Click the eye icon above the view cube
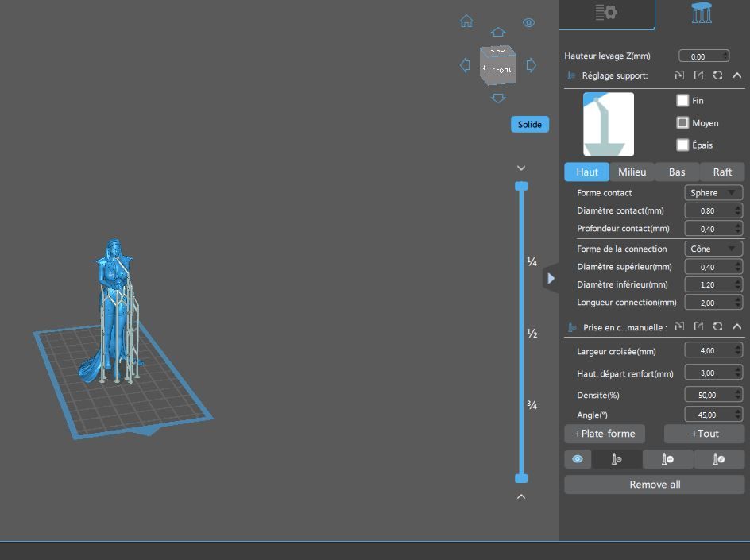Viewport: 750px width, 560px height. (x=528, y=23)
